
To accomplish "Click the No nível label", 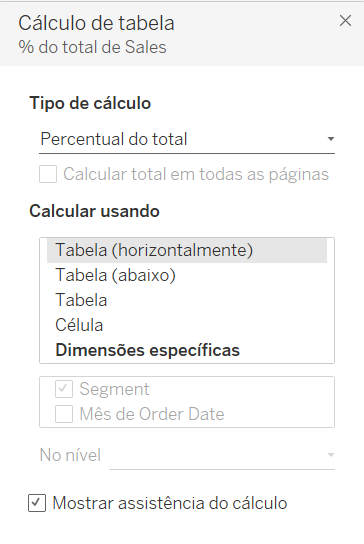I will pyautogui.click(x=70, y=455).
